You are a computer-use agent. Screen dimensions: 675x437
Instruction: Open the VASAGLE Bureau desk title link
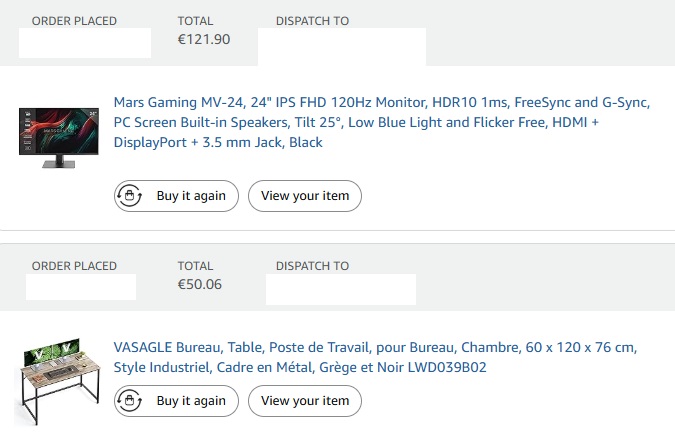pyautogui.click(x=375, y=357)
